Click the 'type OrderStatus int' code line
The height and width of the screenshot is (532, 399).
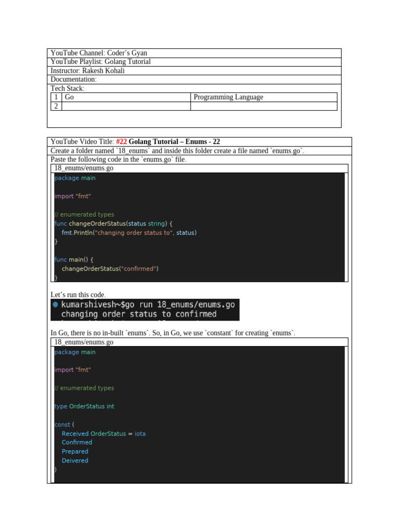click(x=84, y=406)
